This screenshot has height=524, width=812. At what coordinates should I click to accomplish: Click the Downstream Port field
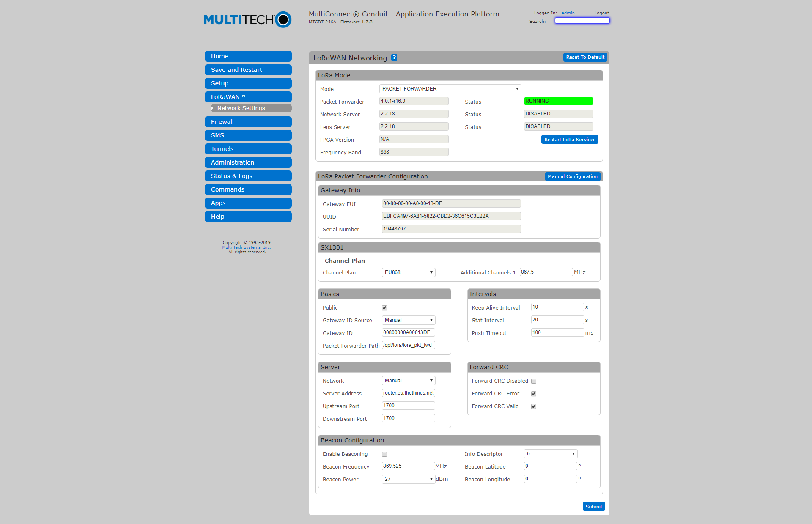pyautogui.click(x=409, y=418)
